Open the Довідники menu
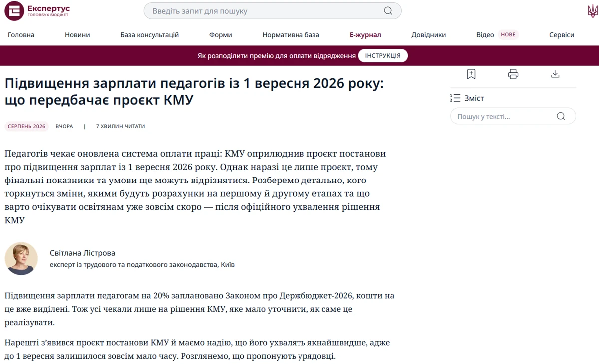Viewport: 599px width, 364px height. [428, 35]
